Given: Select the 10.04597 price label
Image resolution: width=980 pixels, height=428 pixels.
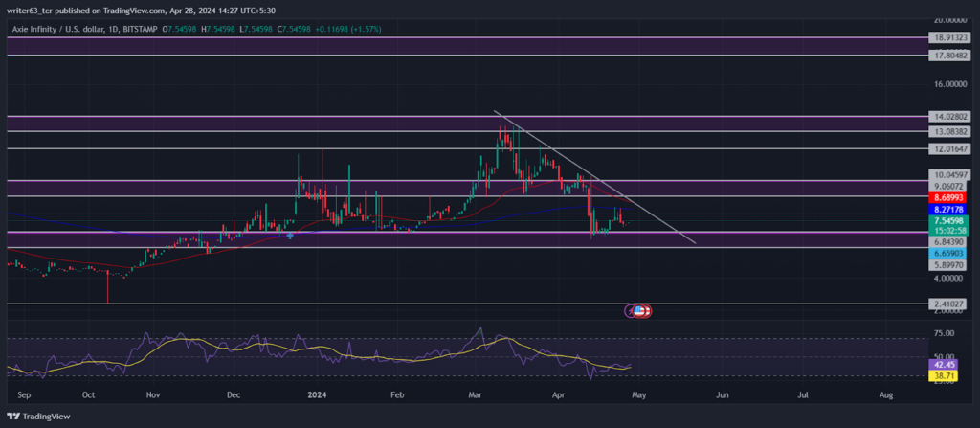Looking at the screenshot, I should coord(947,174).
